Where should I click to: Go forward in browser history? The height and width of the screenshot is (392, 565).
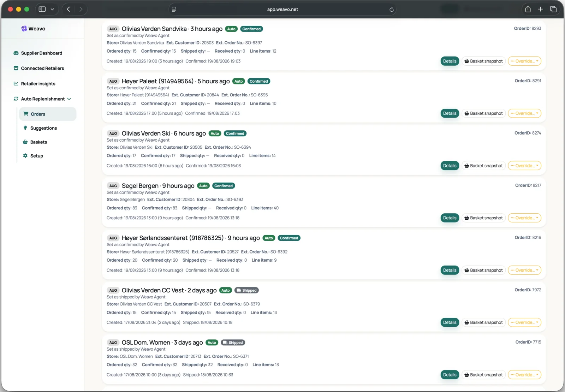pos(81,9)
